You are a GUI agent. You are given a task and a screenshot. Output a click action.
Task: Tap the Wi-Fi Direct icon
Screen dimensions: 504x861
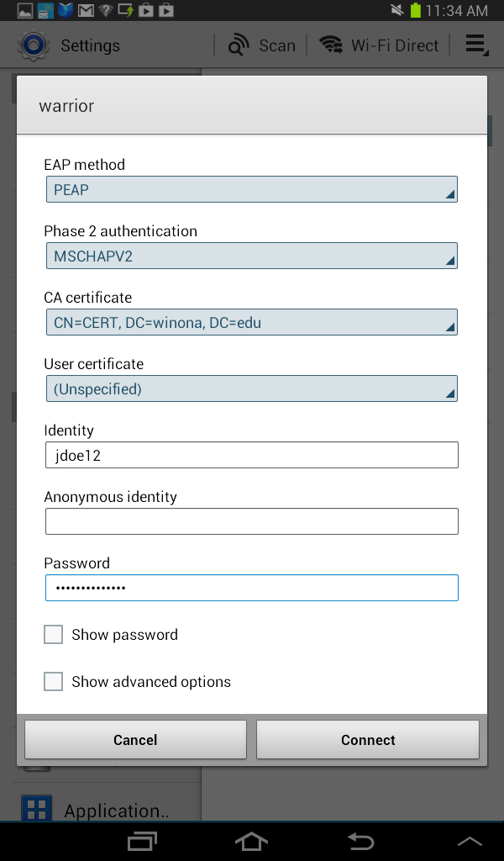(331, 45)
